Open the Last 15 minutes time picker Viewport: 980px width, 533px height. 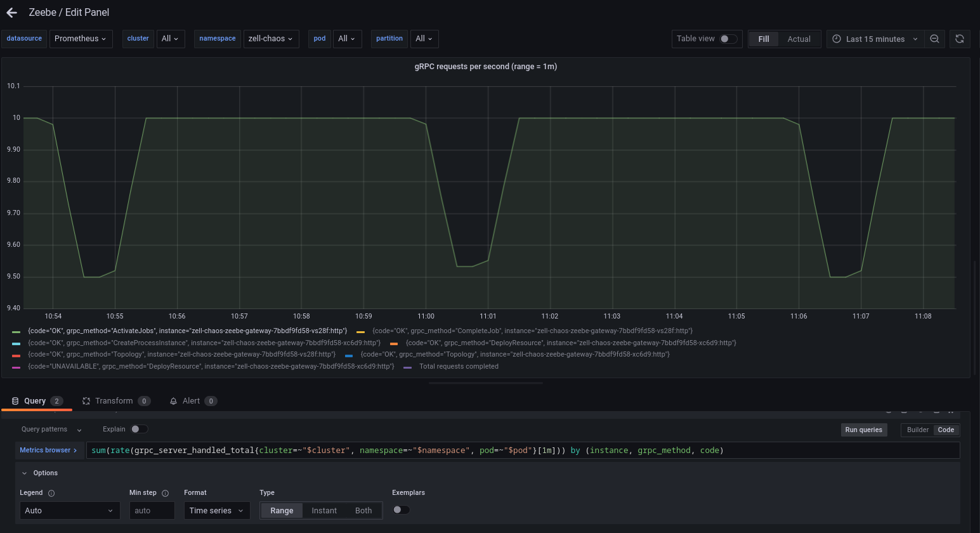click(875, 39)
